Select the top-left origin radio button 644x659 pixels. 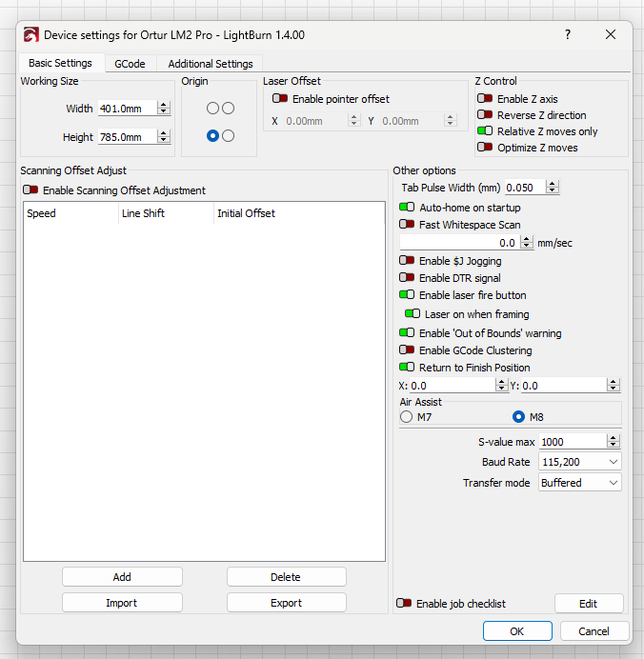point(212,109)
